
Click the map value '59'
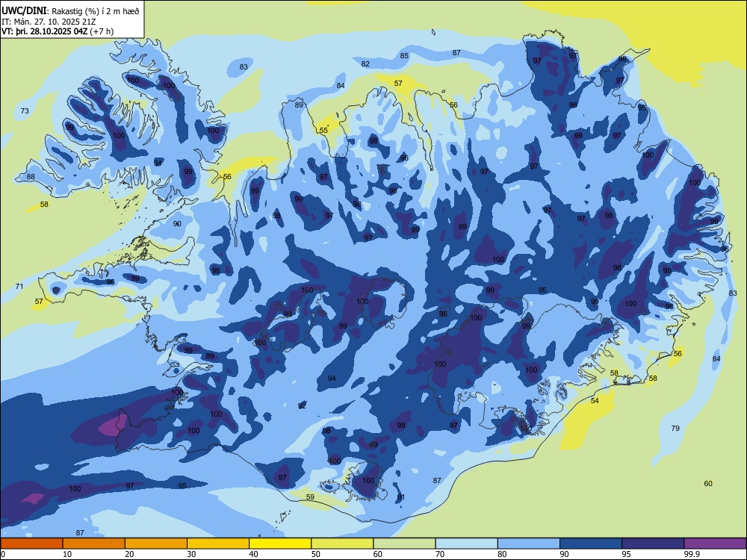point(310,497)
